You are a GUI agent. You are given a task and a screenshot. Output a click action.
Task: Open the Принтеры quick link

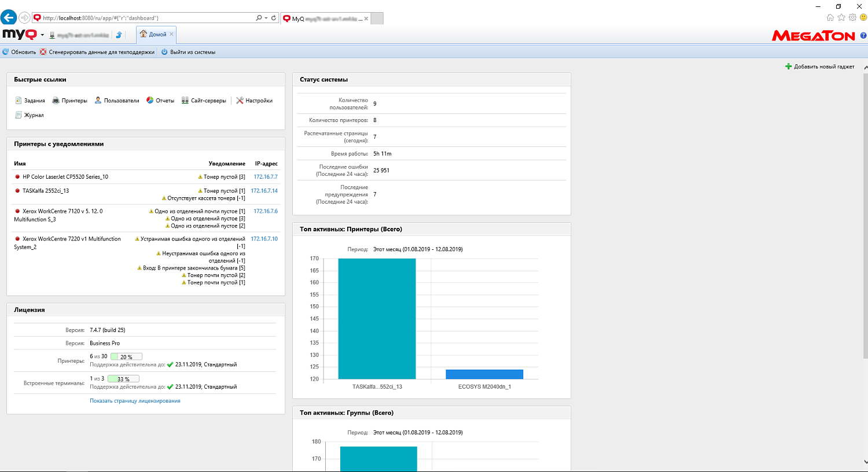click(70, 101)
